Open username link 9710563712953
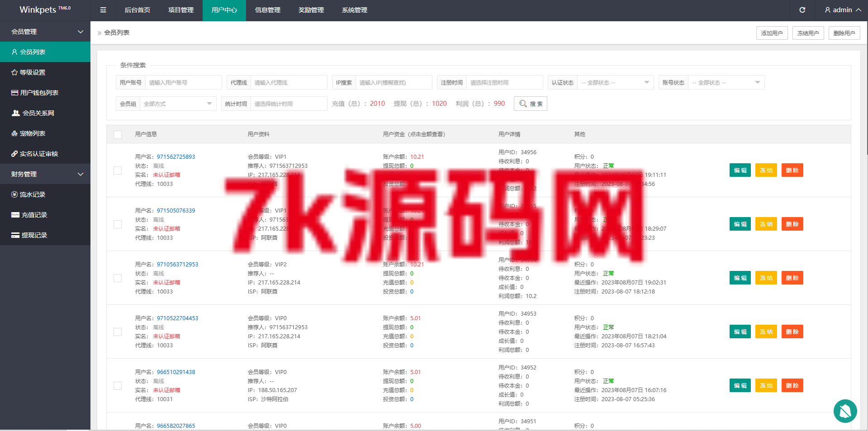The image size is (868, 431). click(177, 265)
